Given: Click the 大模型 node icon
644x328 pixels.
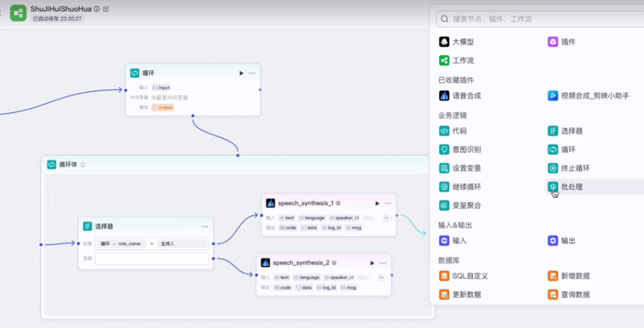Looking at the screenshot, I should (445, 42).
